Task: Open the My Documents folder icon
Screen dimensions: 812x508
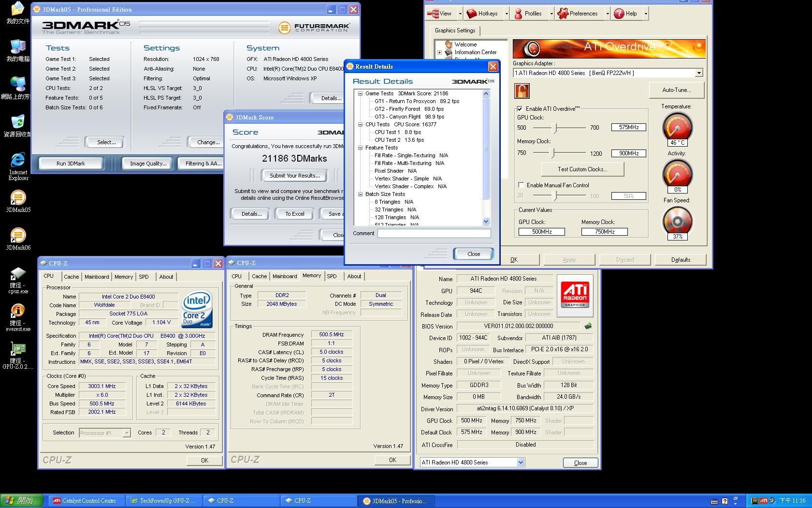Action: coord(18,13)
